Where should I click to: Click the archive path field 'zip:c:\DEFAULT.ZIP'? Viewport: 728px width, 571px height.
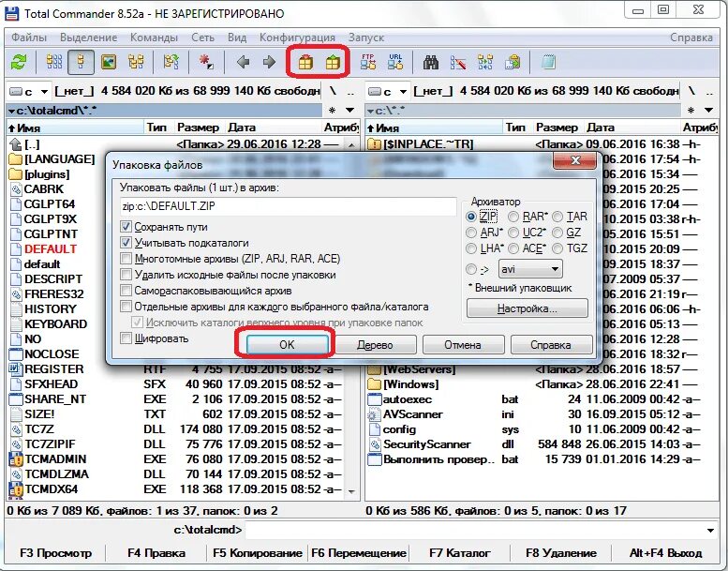(288, 206)
